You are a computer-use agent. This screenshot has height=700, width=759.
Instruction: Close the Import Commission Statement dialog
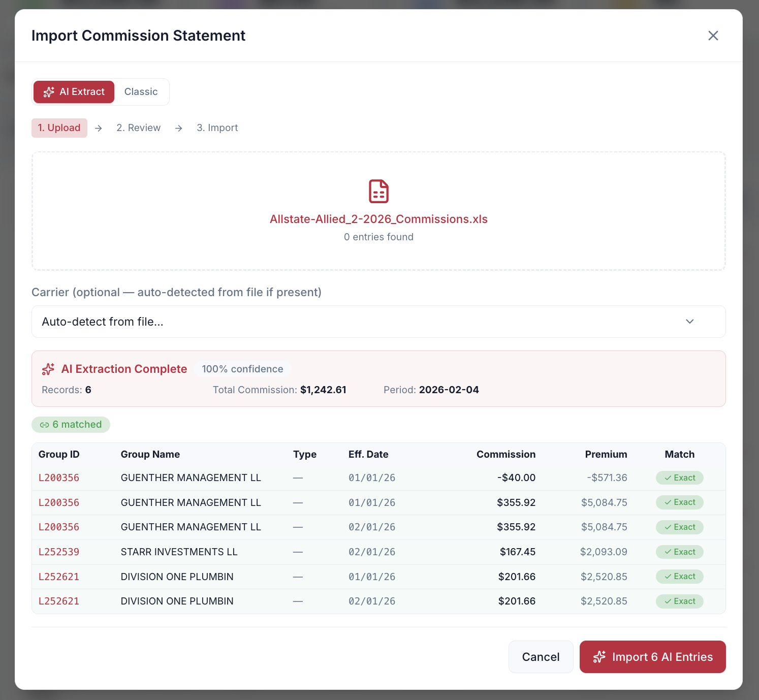click(x=713, y=36)
